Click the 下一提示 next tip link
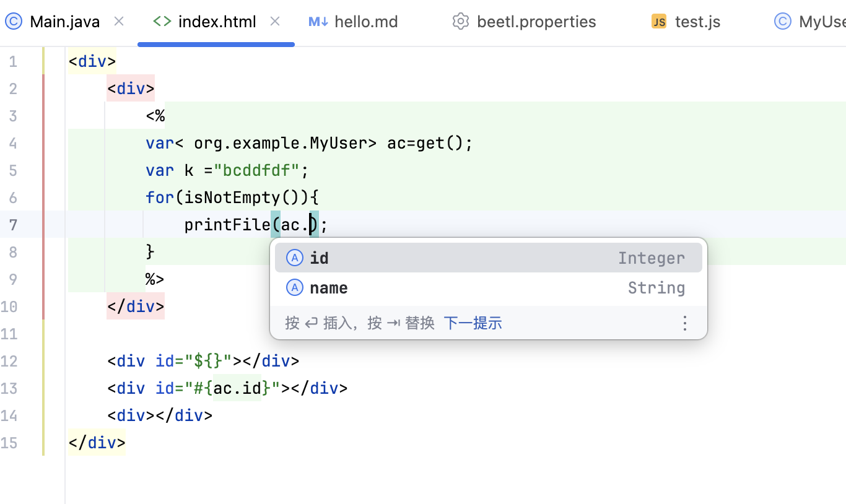Screen dimensions: 846x504 click(473, 323)
